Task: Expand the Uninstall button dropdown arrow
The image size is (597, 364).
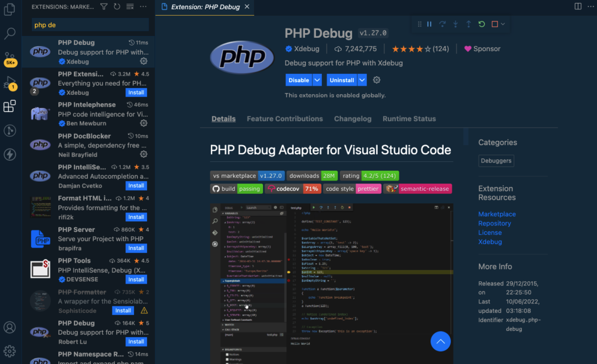Action: pyautogui.click(x=362, y=80)
